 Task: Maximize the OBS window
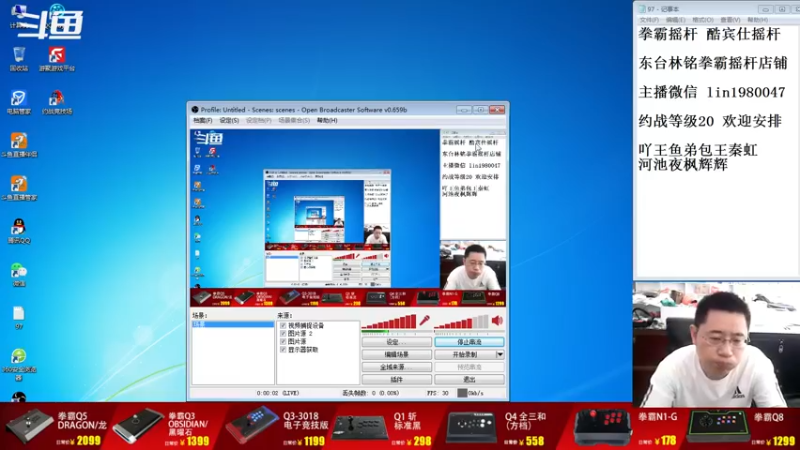tap(480, 110)
